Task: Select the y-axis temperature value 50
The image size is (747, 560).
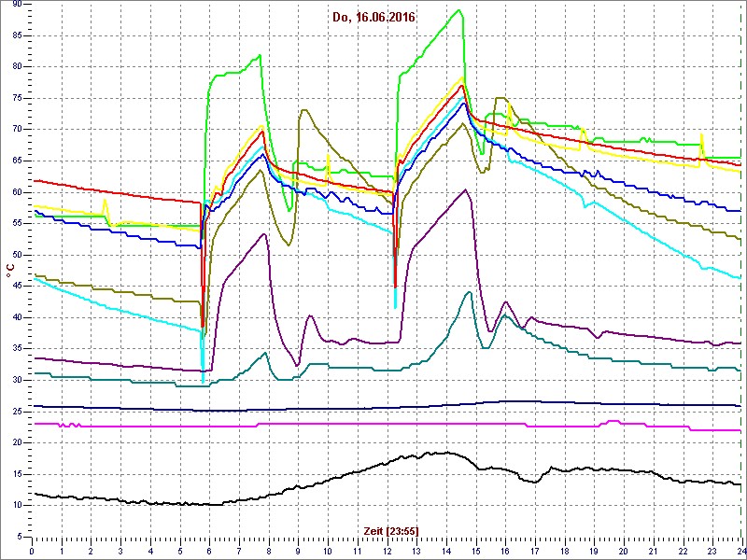Action: (17, 255)
